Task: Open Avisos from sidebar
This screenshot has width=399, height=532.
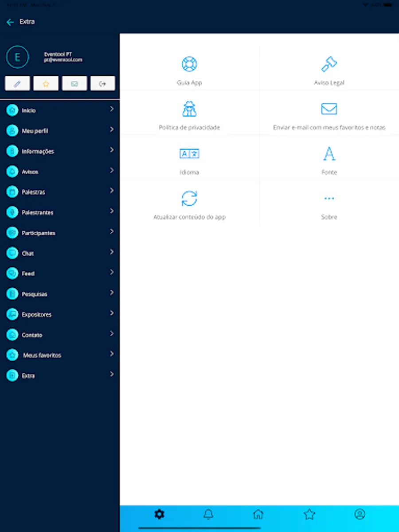Action: [x=60, y=172]
